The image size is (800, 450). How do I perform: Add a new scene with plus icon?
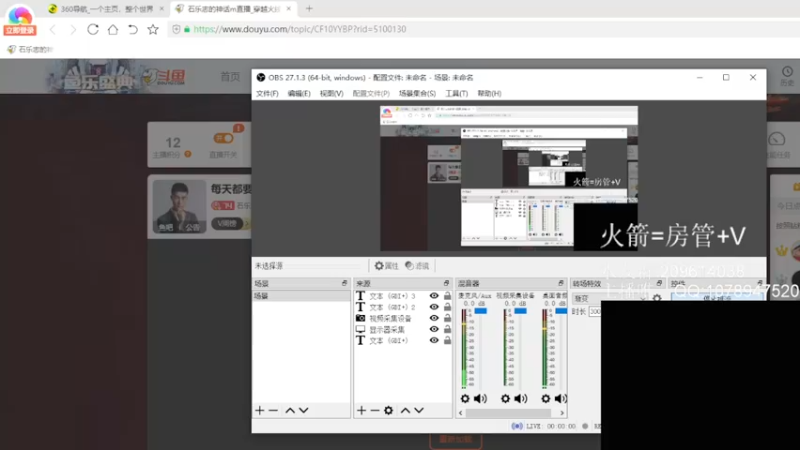pyautogui.click(x=260, y=410)
